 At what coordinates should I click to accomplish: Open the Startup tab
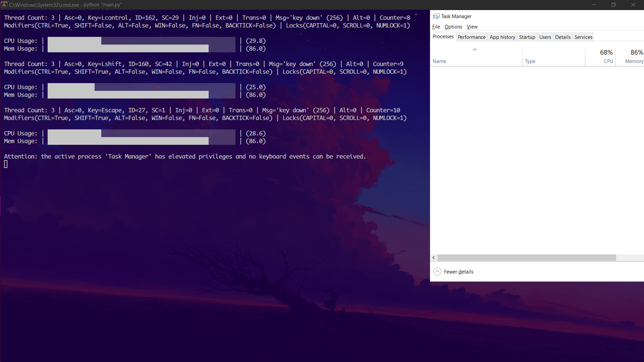click(x=527, y=37)
